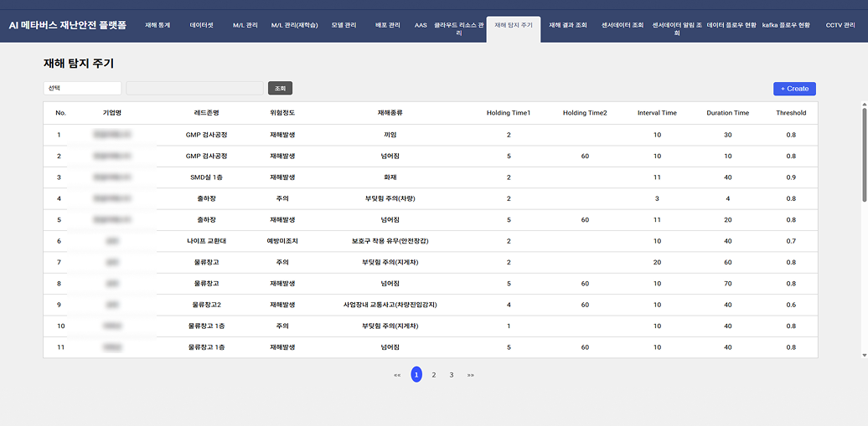This screenshot has width=868, height=426.
Task: Click 주의 risk level in row 7
Action: pyautogui.click(x=282, y=262)
